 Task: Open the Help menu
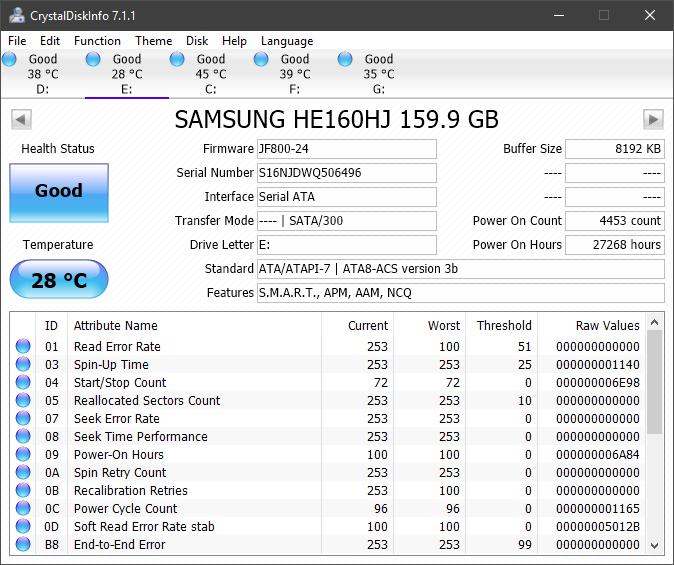(234, 41)
